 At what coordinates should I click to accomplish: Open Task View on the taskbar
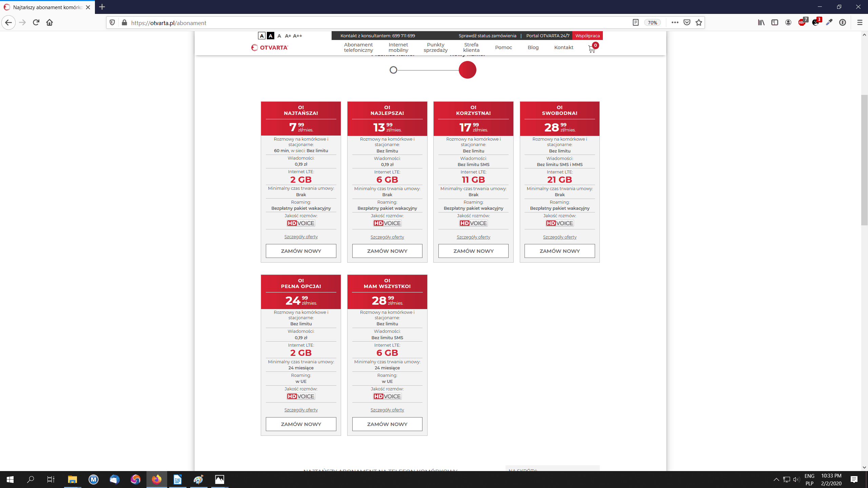pyautogui.click(x=51, y=480)
